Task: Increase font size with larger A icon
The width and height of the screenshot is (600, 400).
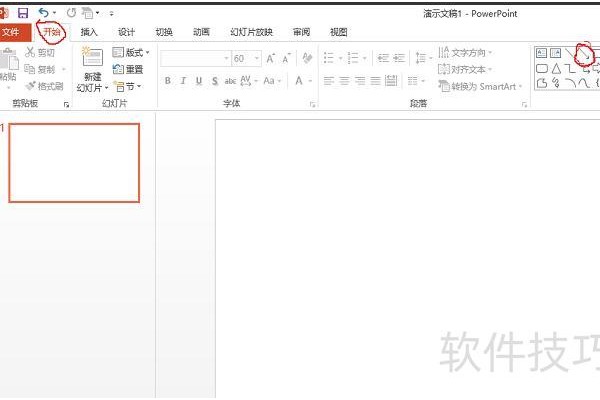Action: coord(270,59)
